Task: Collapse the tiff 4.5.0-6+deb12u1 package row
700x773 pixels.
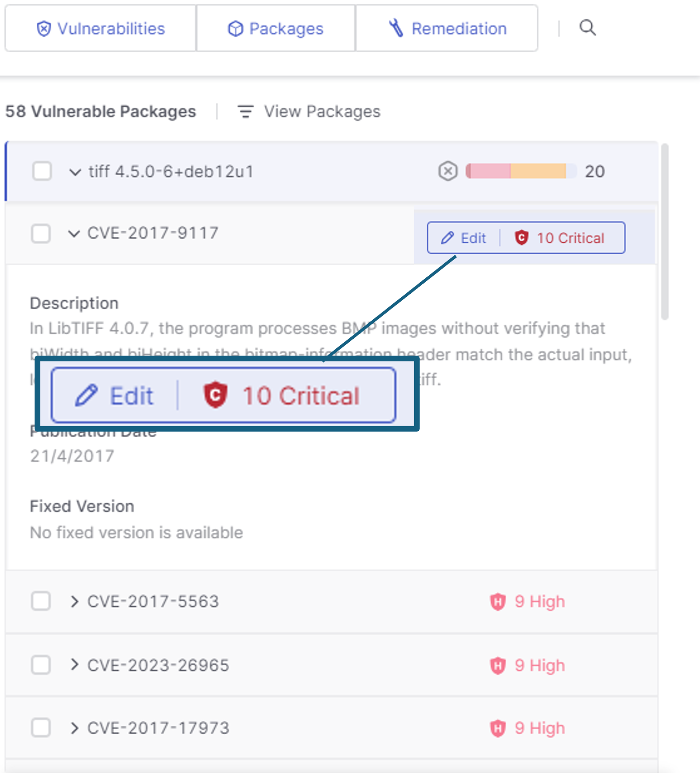Action: click(x=75, y=172)
